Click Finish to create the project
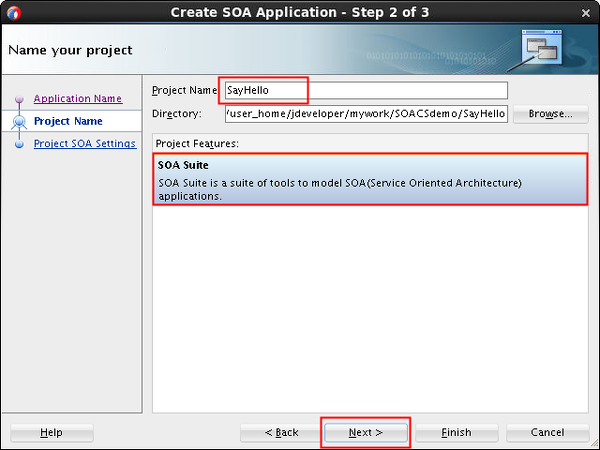Image resolution: width=600 pixels, height=450 pixels. [457, 432]
